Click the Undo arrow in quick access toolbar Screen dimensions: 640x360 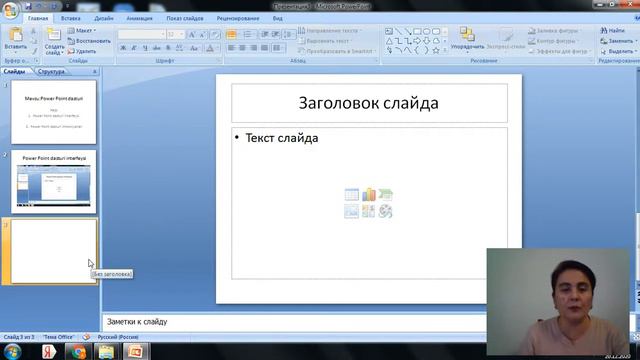39,6
